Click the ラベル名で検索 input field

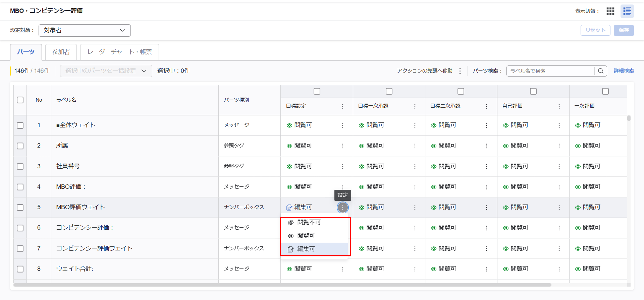[550, 71]
